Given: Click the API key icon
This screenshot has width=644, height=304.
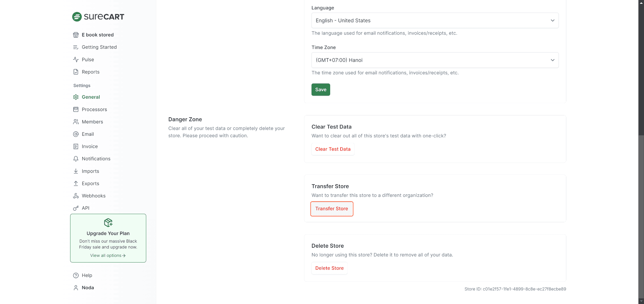Looking at the screenshot, I should [x=76, y=208].
